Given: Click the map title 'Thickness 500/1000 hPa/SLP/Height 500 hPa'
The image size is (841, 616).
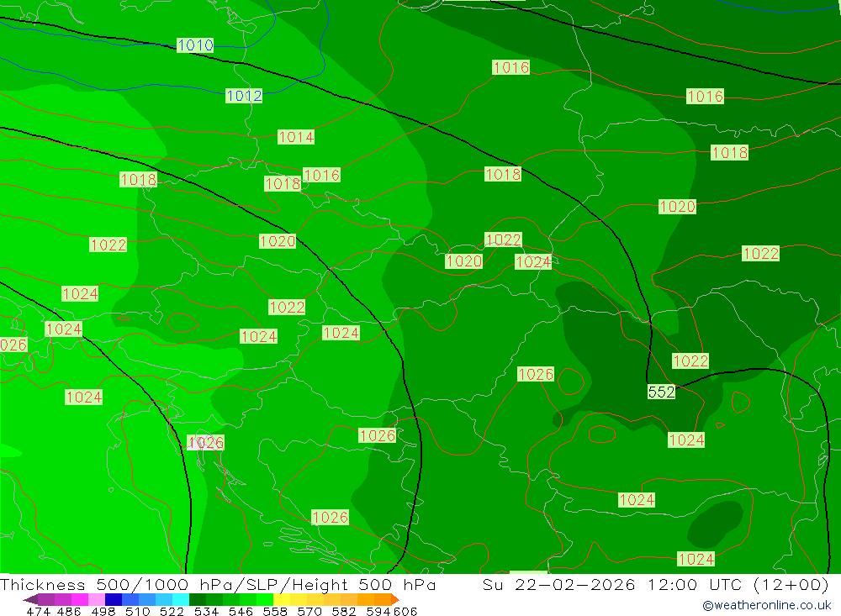Looking at the screenshot, I should pyautogui.click(x=218, y=584).
